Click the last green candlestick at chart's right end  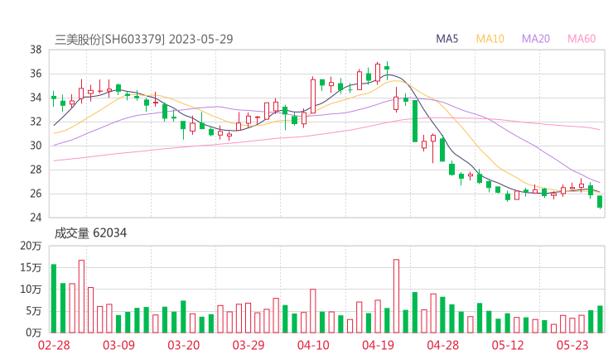(600, 202)
